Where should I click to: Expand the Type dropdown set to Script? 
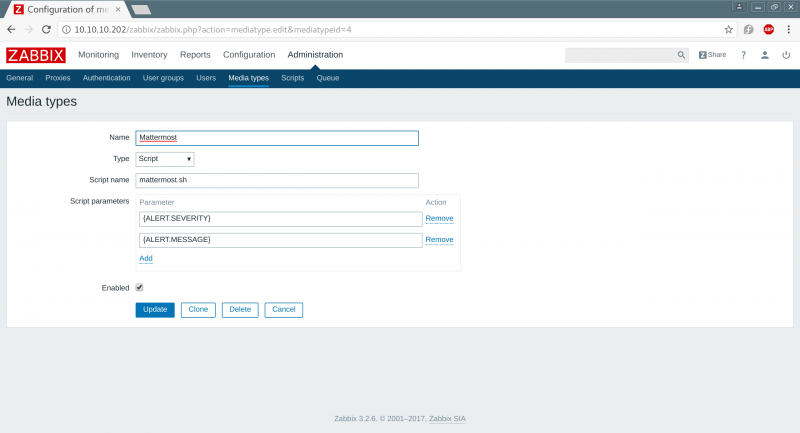(x=164, y=158)
